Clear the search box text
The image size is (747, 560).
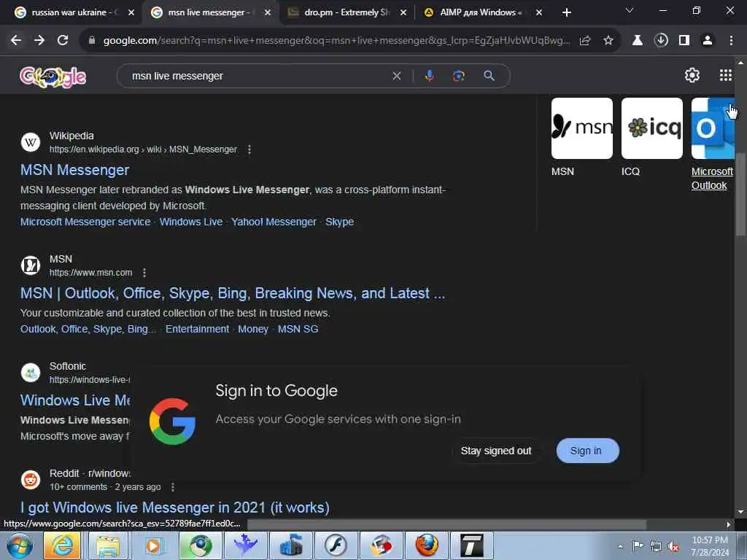(396, 76)
